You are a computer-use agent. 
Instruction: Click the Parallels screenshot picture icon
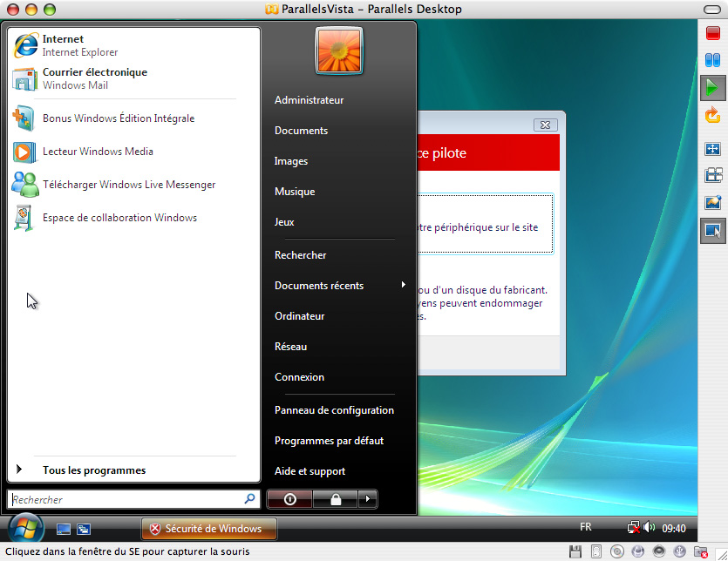pyautogui.click(x=712, y=202)
